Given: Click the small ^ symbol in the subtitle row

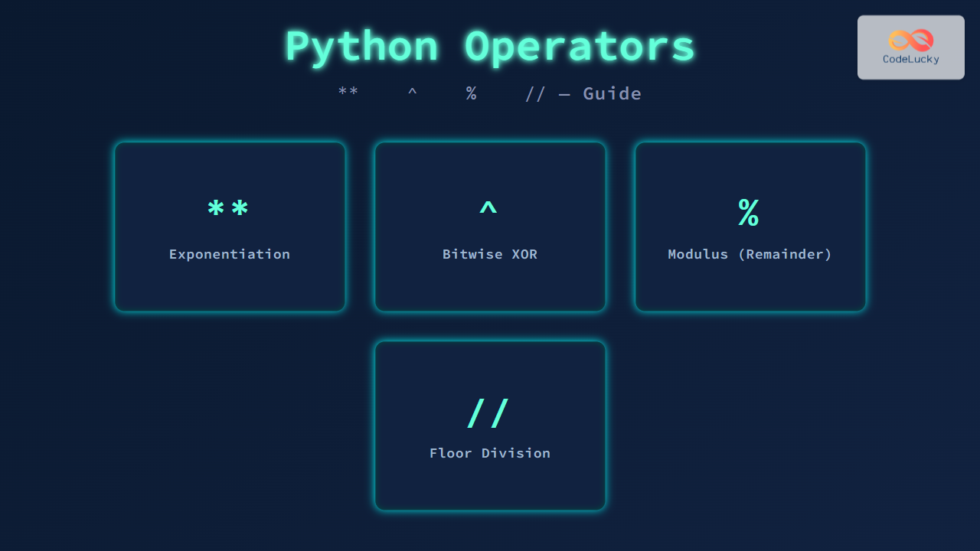Looking at the screenshot, I should (413, 93).
